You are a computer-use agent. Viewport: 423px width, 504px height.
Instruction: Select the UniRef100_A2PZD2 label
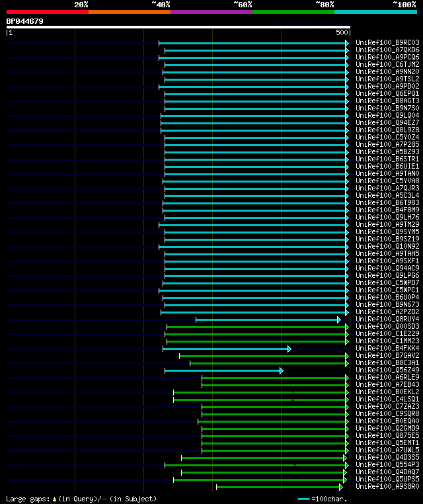point(387,312)
